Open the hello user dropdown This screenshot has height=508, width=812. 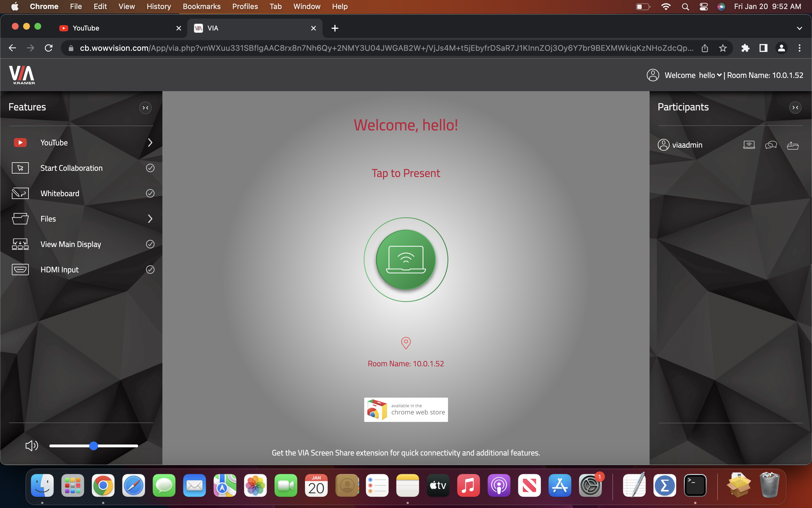[x=710, y=75]
